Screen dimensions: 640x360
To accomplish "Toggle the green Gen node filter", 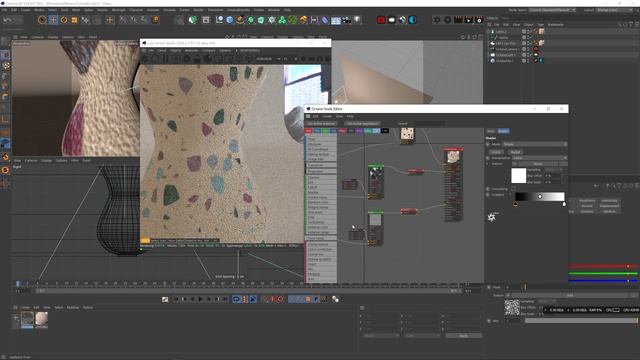I will point(326,131).
